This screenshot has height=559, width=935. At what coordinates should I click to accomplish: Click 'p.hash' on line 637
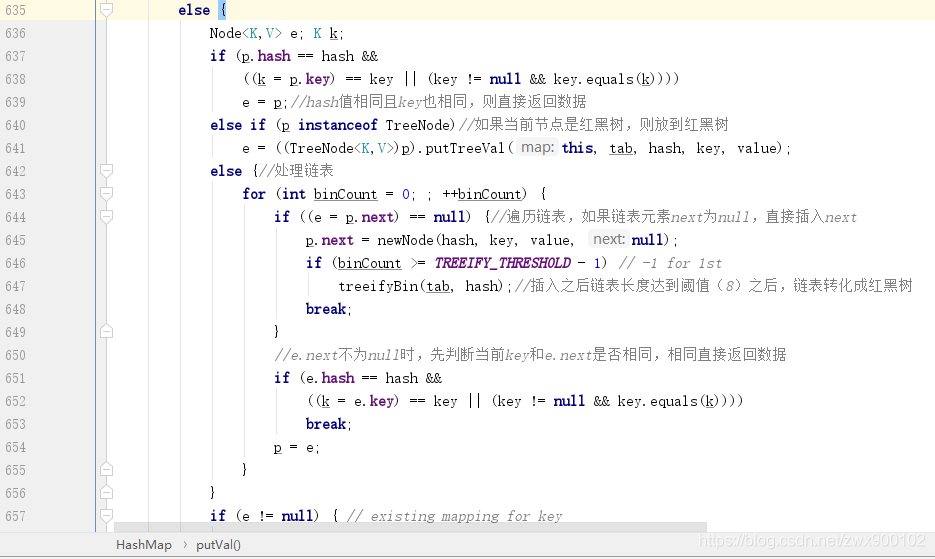click(x=266, y=56)
